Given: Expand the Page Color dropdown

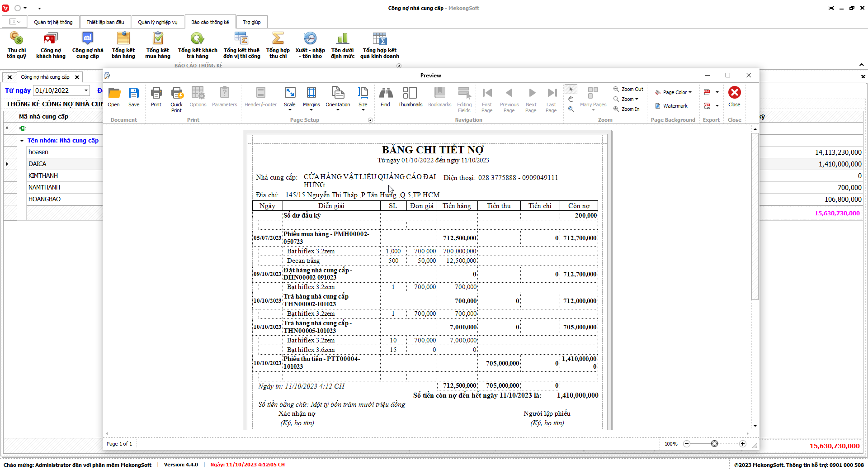Looking at the screenshot, I should pos(690,92).
